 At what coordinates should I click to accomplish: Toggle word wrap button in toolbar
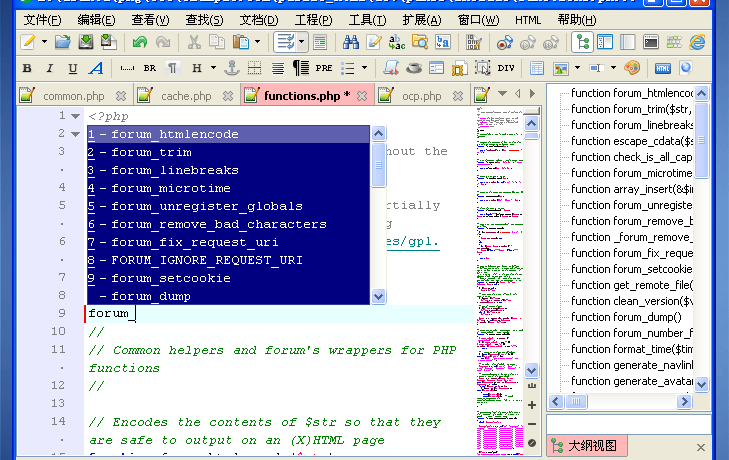tap(285, 42)
